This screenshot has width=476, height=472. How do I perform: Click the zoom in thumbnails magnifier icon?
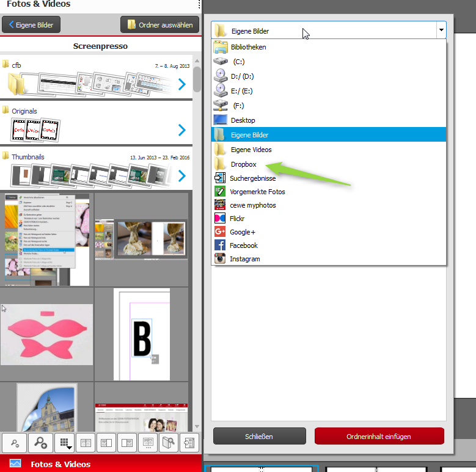tap(40, 443)
